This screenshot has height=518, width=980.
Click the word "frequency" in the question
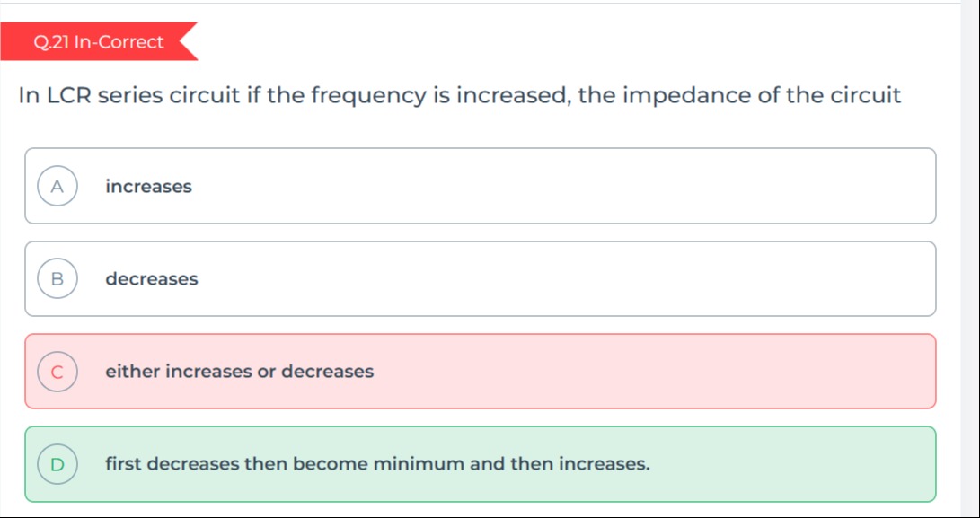coord(368,95)
